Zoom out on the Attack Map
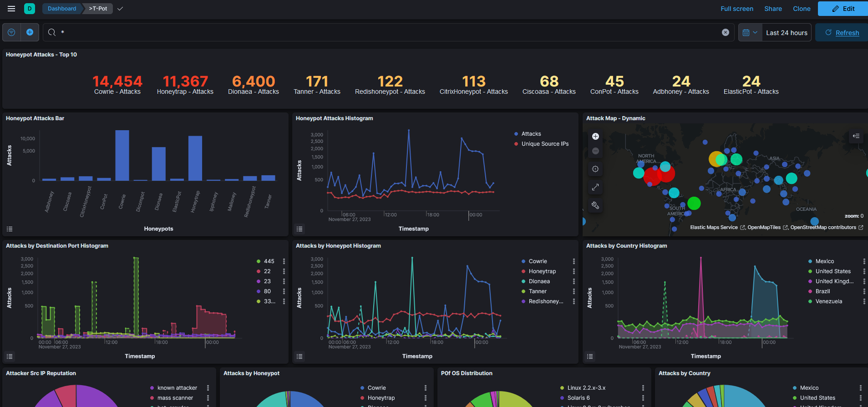The height and width of the screenshot is (407, 868). coord(595,151)
